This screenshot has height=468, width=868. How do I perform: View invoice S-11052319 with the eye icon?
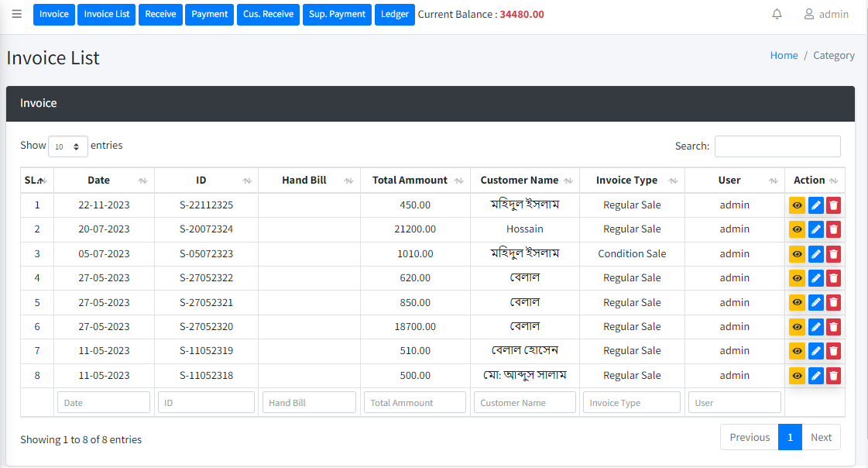(797, 351)
